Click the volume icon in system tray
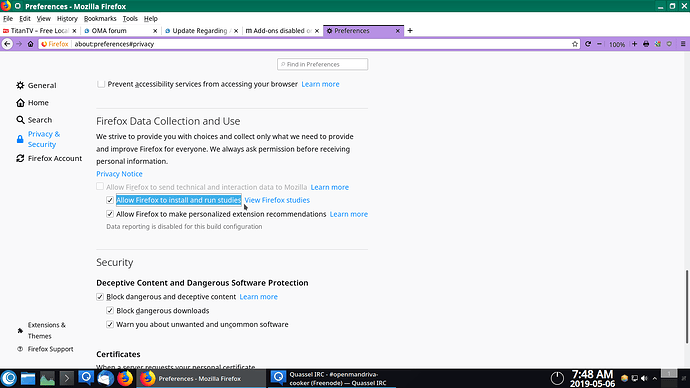Screen dimensions: 690x388 point(645,378)
